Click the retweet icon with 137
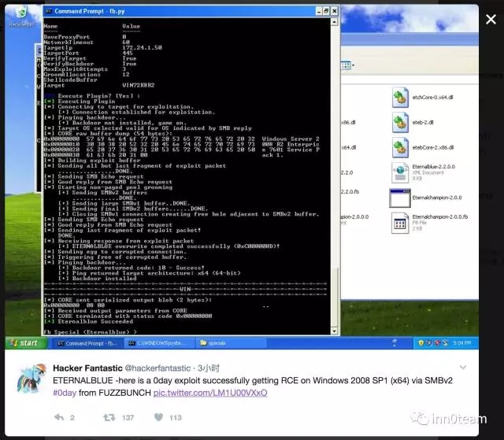Screen dimensions: 504x440 pyautogui.click(x=109, y=417)
